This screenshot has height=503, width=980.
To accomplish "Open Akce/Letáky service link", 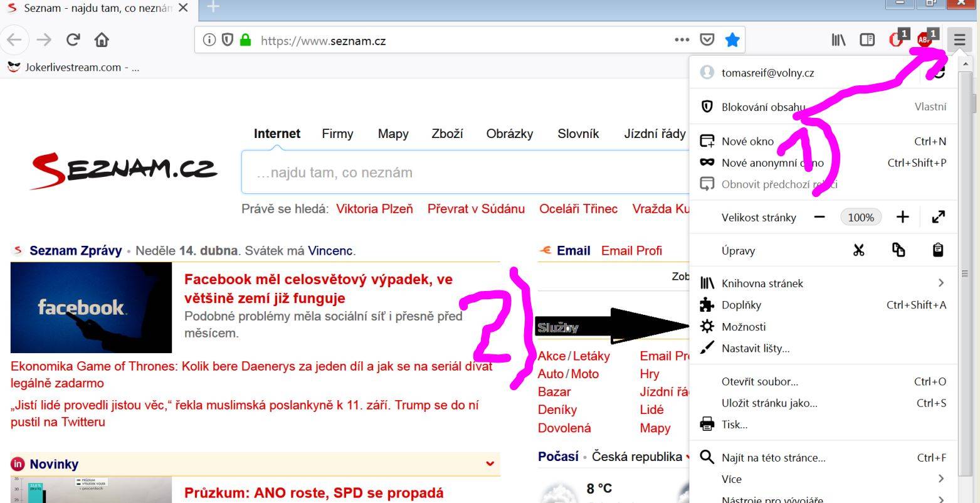I will point(574,356).
